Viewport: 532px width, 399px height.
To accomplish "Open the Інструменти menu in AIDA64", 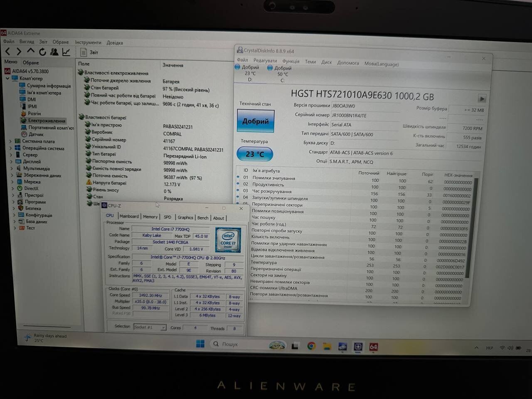I will 88,42.
